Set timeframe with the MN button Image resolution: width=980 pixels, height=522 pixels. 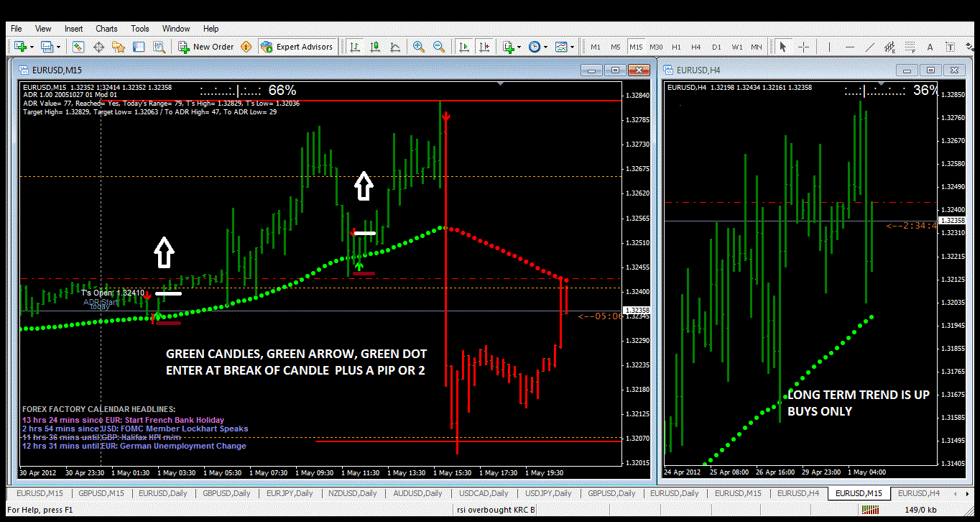tap(756, 47)
